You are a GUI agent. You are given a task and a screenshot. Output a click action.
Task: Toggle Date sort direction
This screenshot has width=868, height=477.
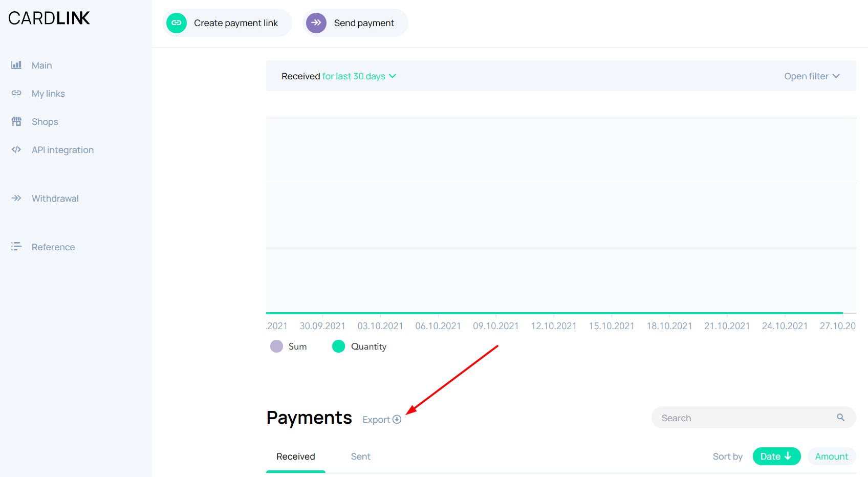776,457
